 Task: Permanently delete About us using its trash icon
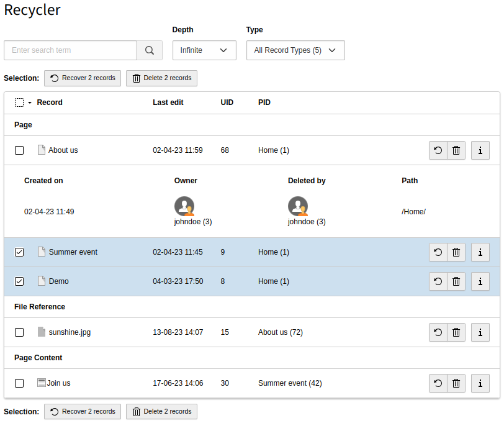pos(456,150)
